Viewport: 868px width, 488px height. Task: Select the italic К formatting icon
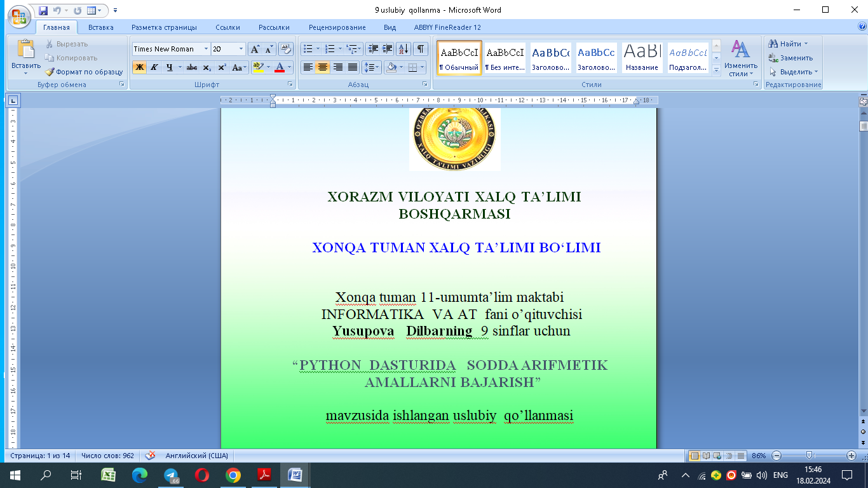pos(154,67)
